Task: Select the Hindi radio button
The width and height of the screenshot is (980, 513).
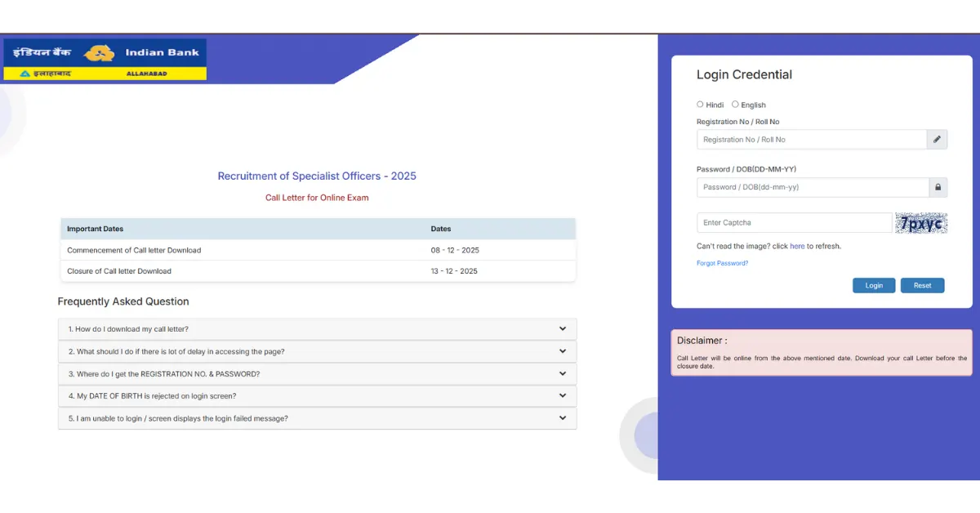Action: (x=700, y=104)
